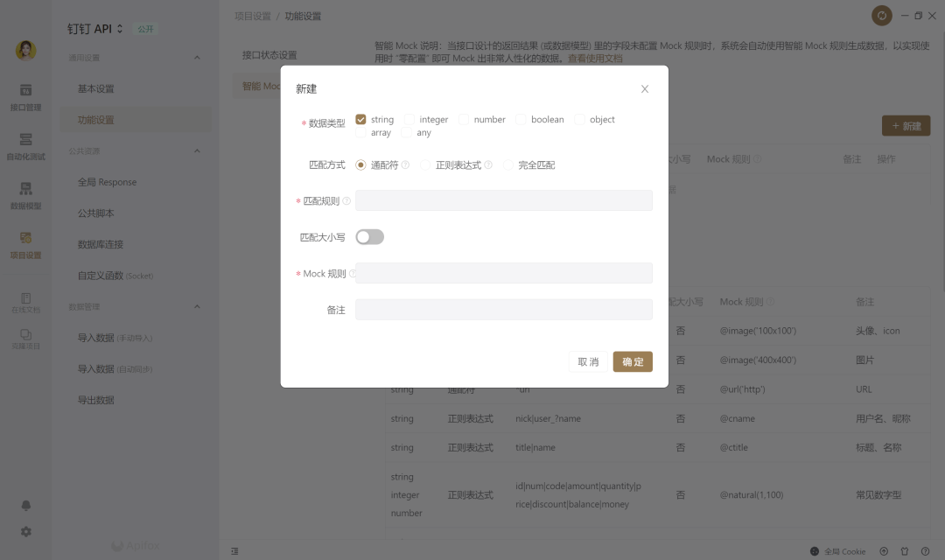Click the 全局 Cookie icon in status bar
This screenshot has height=560, width=945.
pos(814,551)
